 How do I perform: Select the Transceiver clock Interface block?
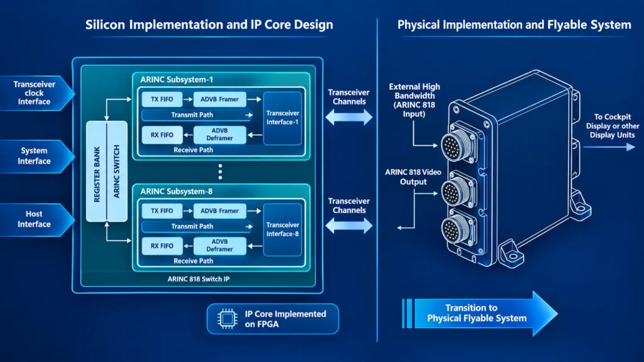[x=36, y=93]
